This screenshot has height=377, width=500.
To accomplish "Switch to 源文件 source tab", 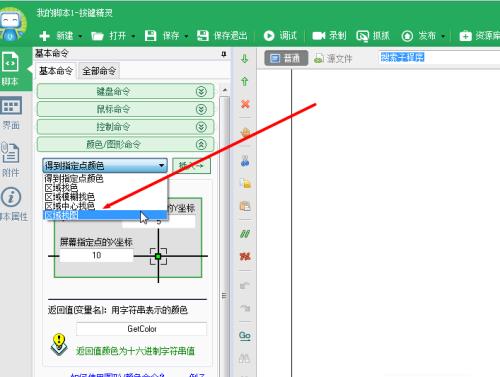I will [x=333, y=58].
